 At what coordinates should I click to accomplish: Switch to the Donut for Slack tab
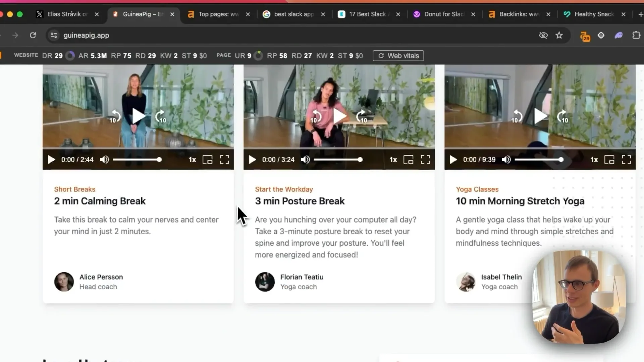pos(444,14)
